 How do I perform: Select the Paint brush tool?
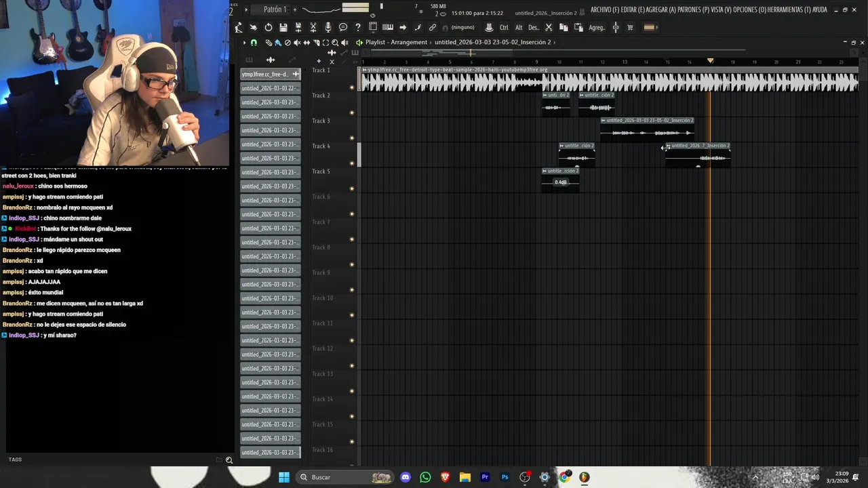click(x=278, y=42)
